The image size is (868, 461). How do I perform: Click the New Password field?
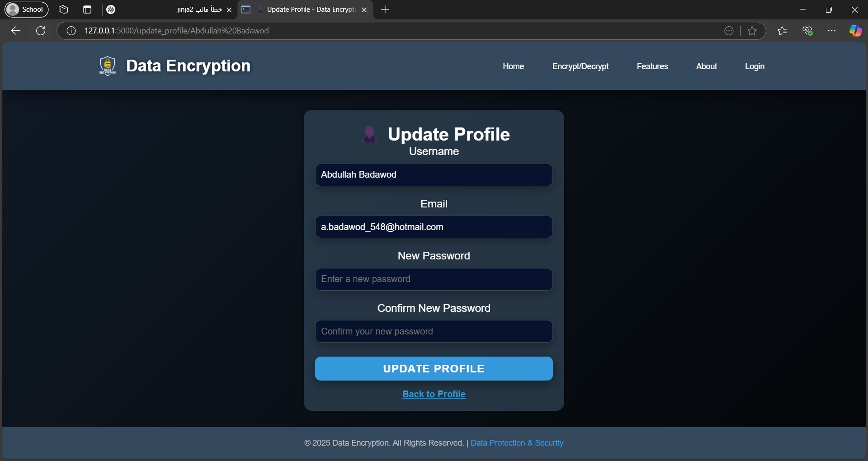pyautogui.click(x=434, y=279)
